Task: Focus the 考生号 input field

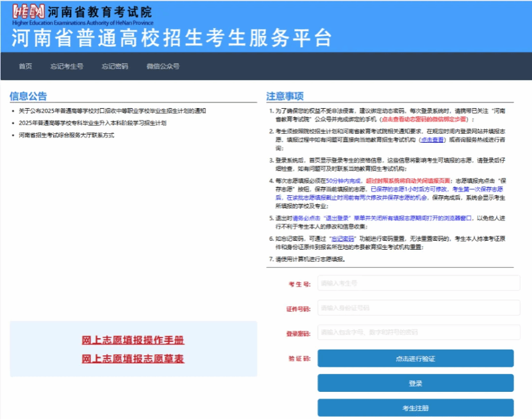Action: tap(419, 283)
